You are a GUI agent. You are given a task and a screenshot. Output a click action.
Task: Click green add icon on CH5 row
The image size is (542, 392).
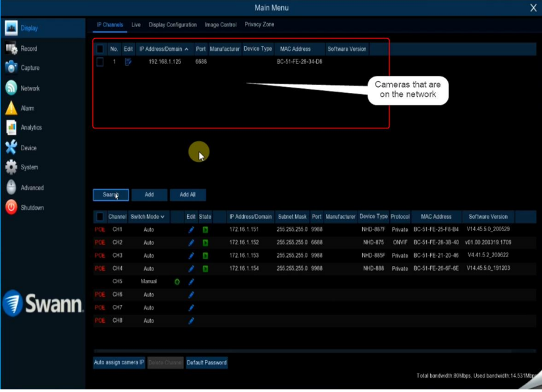(x=176, y=282)
